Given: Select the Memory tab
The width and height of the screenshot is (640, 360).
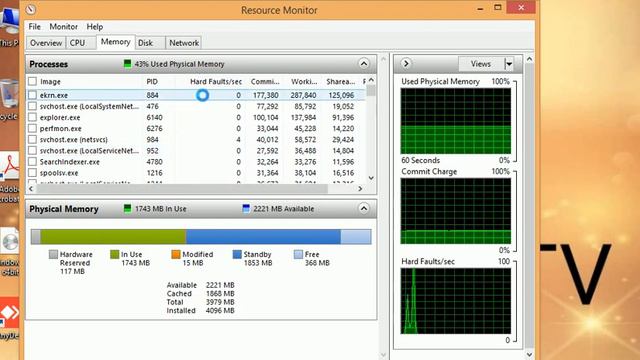Looking at the screenshot, I should click(x=116, y=42).
